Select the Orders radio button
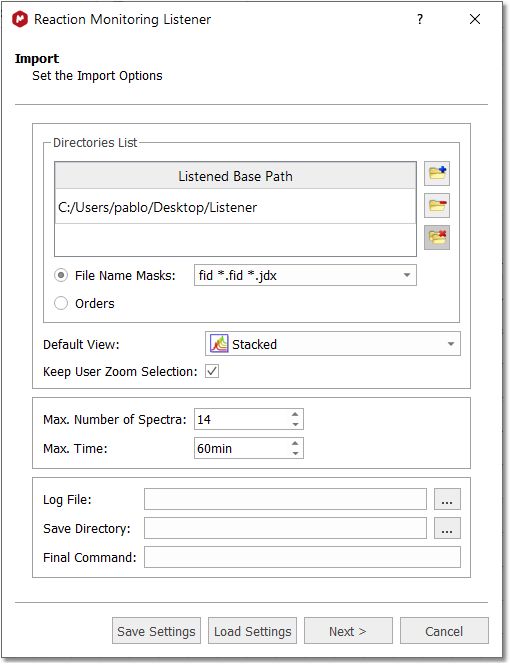This screenshot has width=510, height=665. [61, 303]
